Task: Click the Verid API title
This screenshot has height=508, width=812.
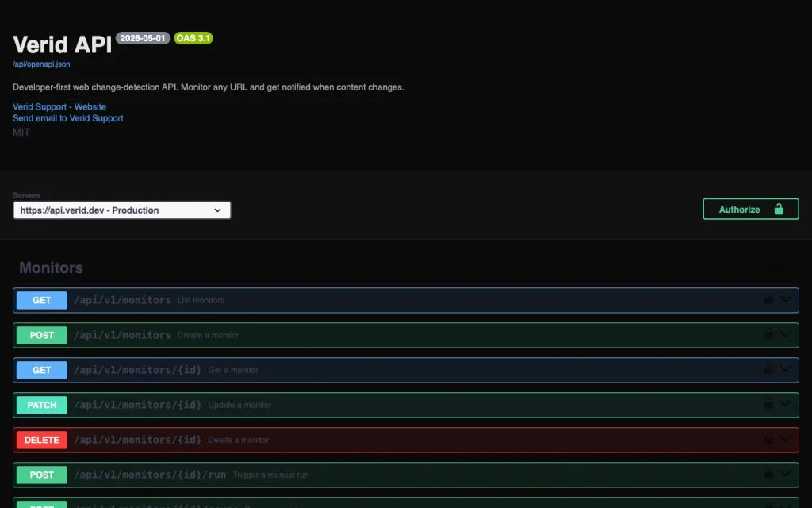Action: pyautogui.click(x=62, y=44)
